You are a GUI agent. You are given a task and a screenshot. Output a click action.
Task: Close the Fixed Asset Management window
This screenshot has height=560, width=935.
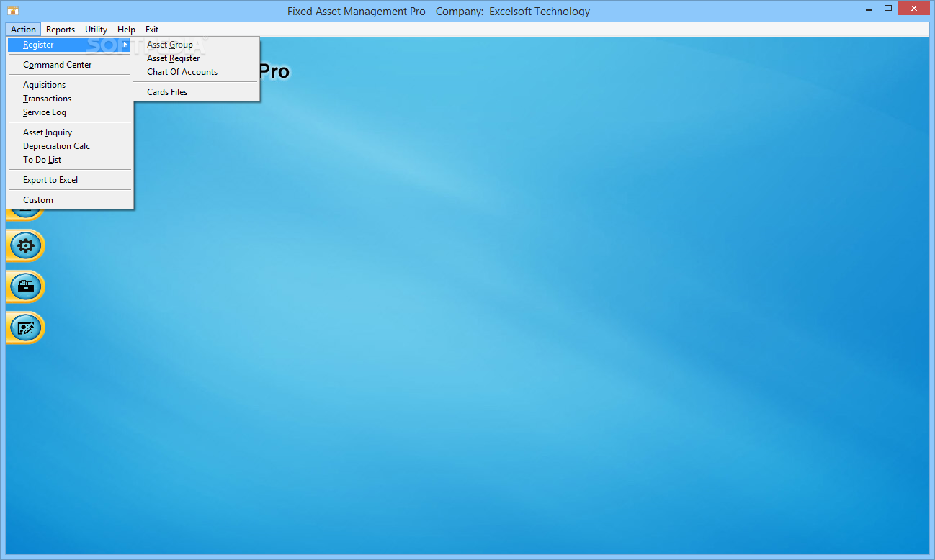tap(913, 9)
